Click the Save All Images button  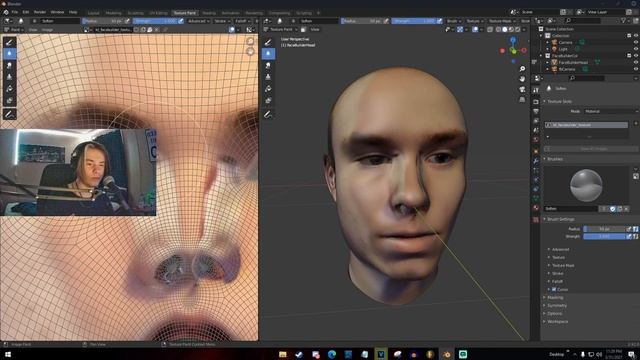click(591, 149)
